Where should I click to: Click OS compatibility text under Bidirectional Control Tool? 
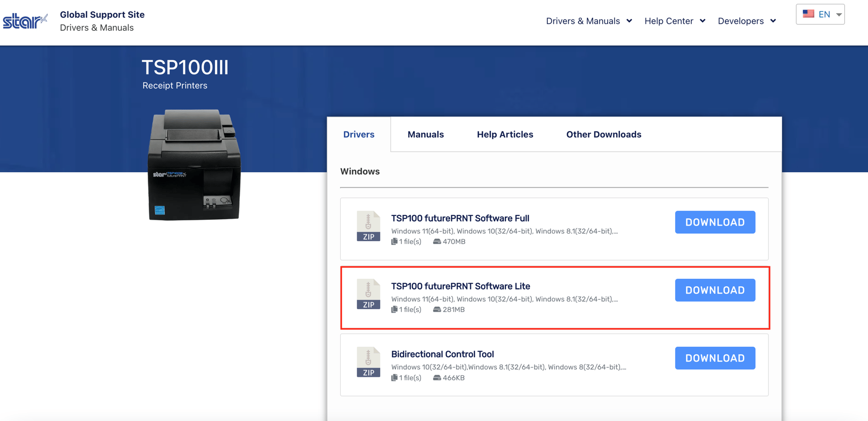[509, 367]
